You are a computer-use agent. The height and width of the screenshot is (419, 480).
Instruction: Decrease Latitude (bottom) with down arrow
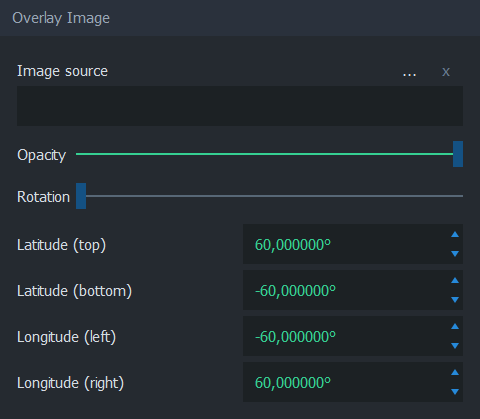pyautogui.click(x=455, y=300)
